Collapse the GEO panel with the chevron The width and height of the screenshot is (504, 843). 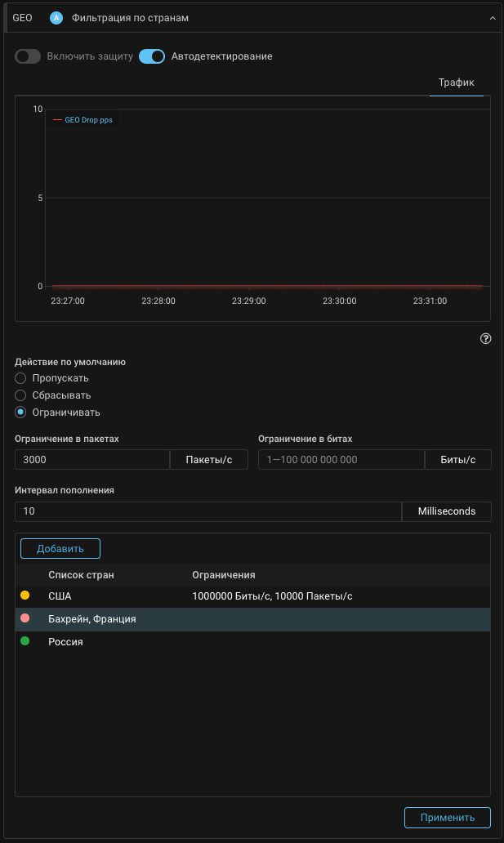point(493,17)
